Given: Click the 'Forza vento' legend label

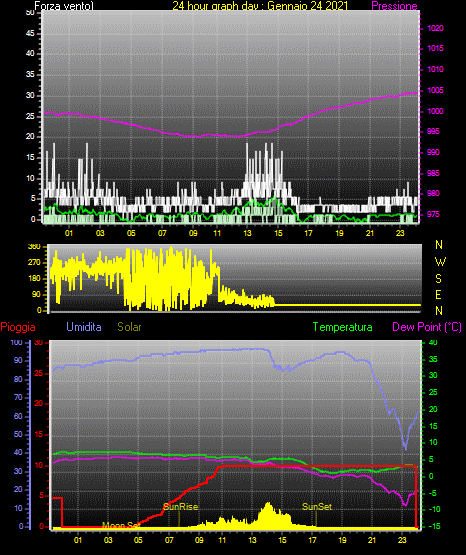Looking at the screenshot, I should (64, 6).
